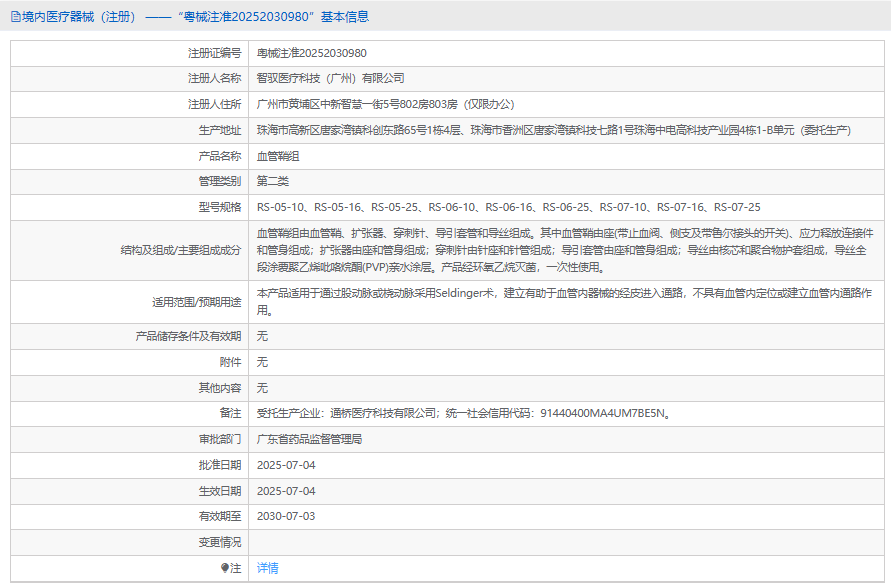Image resolution: width=891 pixels, height=587 pixels.
Task: Click the 批准日期 label
Action: [x=220, y=465]
